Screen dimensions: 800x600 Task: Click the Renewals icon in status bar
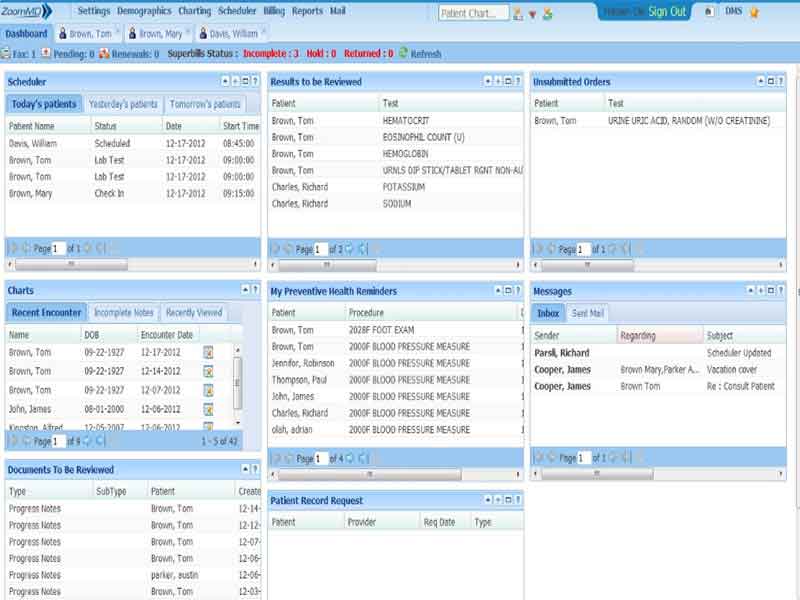click(104, 53)
